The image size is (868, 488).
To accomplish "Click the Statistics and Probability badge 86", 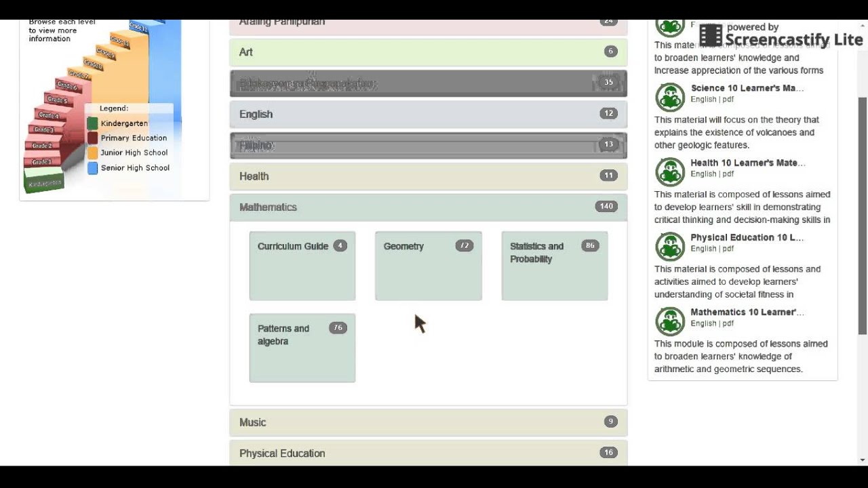I will (590, 246).
